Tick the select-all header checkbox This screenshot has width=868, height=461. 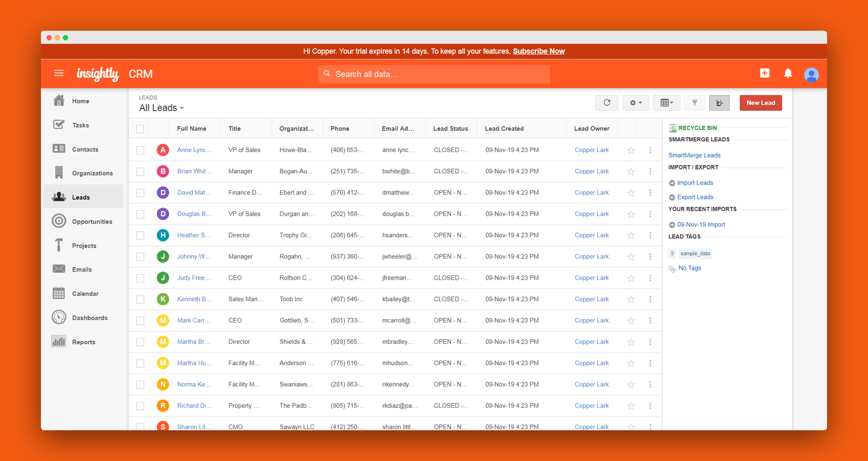coord(140,129)
